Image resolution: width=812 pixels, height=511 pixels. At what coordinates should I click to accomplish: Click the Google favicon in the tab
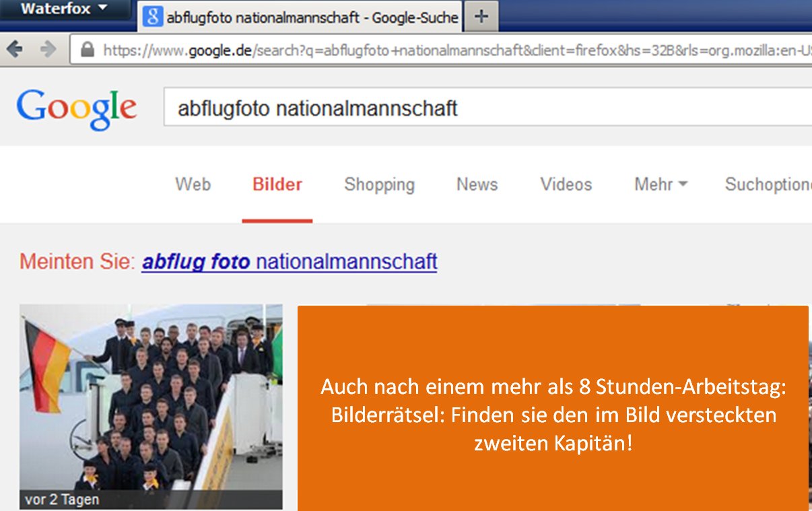(153, 17)
